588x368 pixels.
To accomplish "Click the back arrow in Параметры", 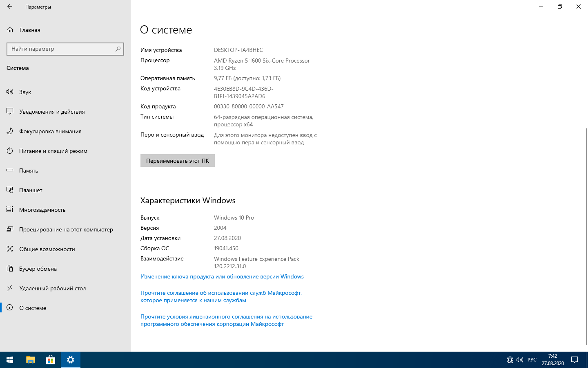I will point(10,7).
